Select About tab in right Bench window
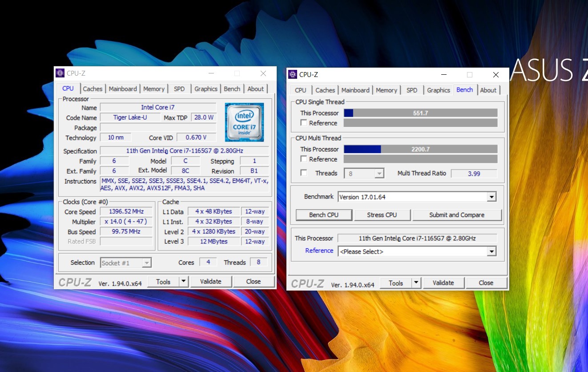 pyautogui.click(x=488, y=90)
